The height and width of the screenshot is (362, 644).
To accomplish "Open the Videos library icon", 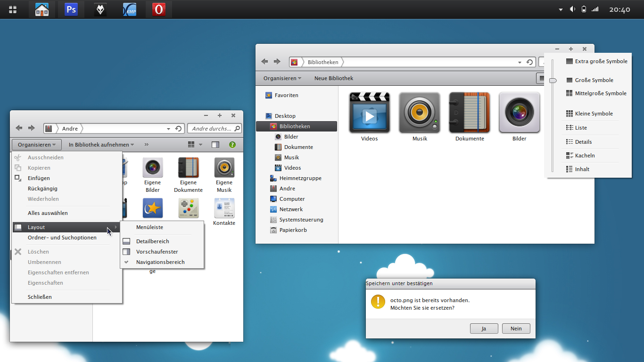I will (x=370, y=113).
